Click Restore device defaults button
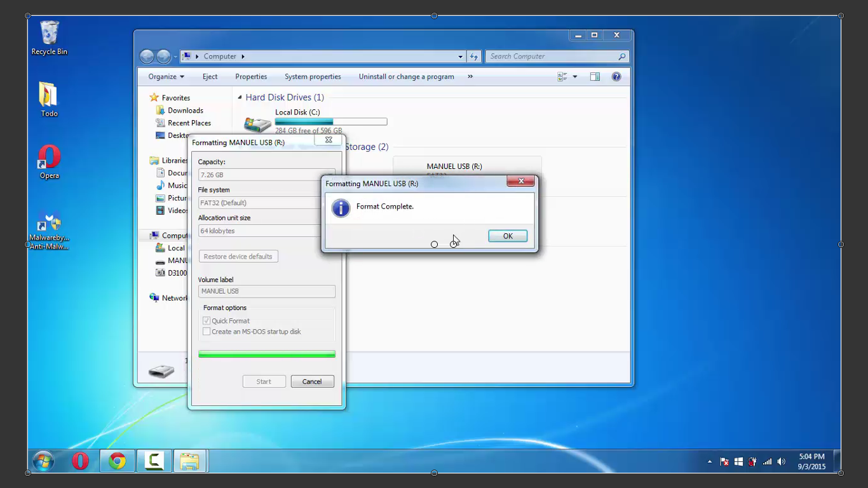 238,256
